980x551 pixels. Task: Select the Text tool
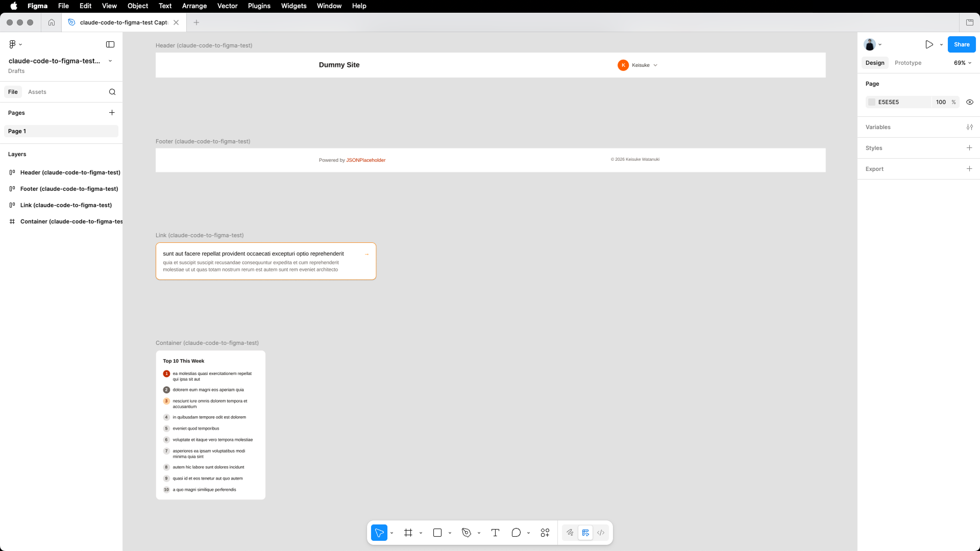[x=495, y=533]
